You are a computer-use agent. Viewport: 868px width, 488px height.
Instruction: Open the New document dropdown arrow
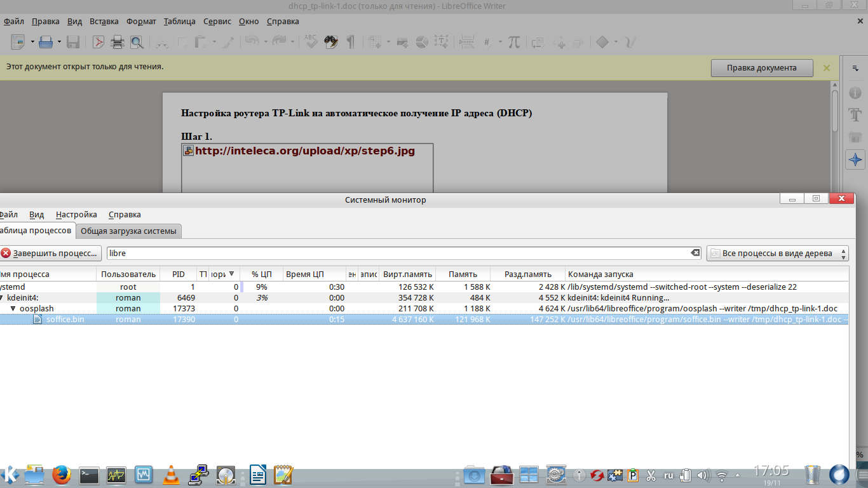click(31, 42)
